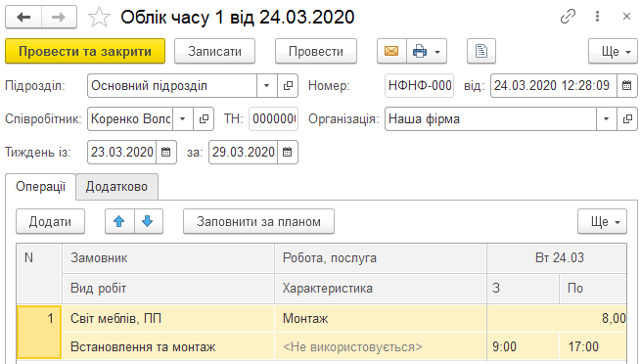Click Тиждень із date 23.03.2020

pos(121,153)
